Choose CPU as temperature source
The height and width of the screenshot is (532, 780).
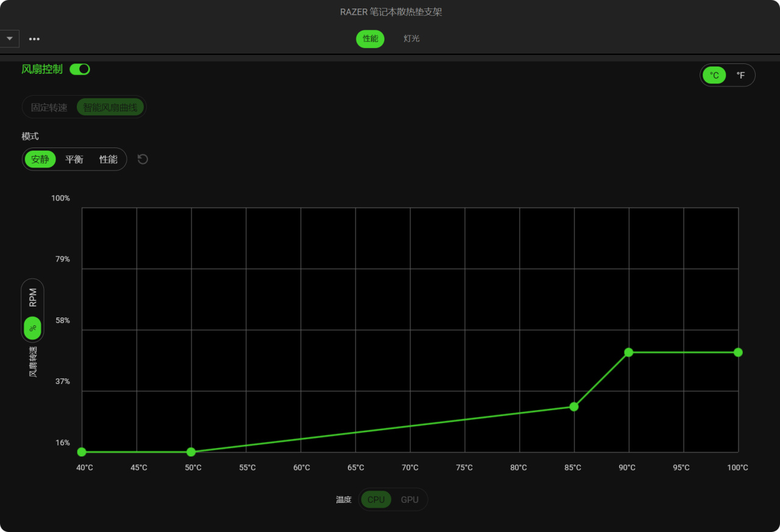tap(376, 500)
